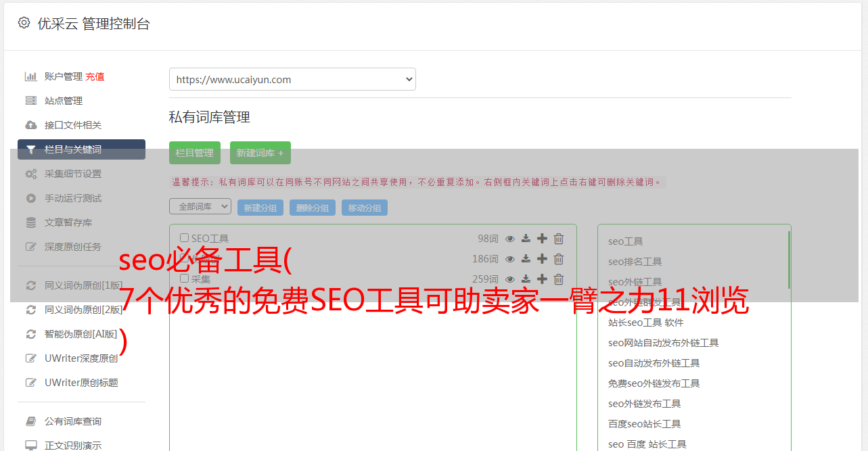The image size is (868, 451).
Task: Select keyword seo自动发布外链工具
Action: [x=654, y=363]
